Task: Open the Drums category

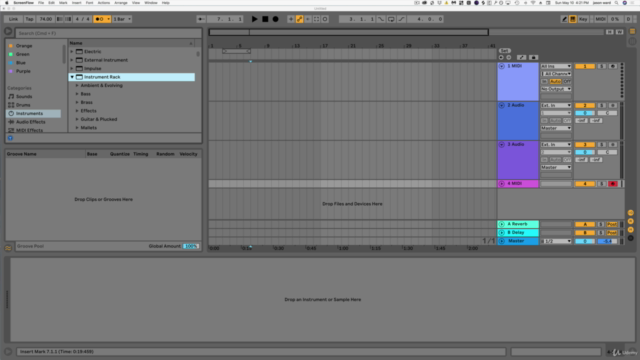Action: [23, 105]
